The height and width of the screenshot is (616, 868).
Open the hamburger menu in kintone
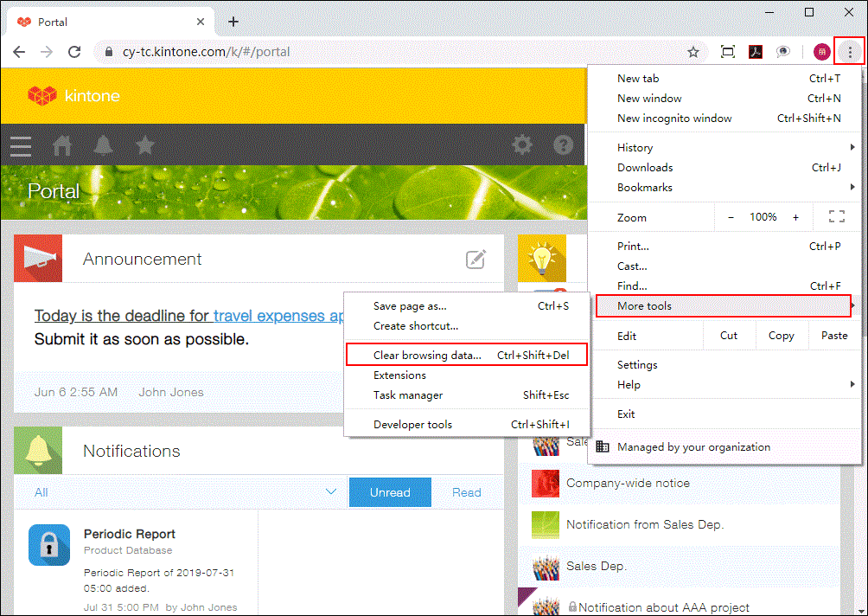[x=20, y=146]
